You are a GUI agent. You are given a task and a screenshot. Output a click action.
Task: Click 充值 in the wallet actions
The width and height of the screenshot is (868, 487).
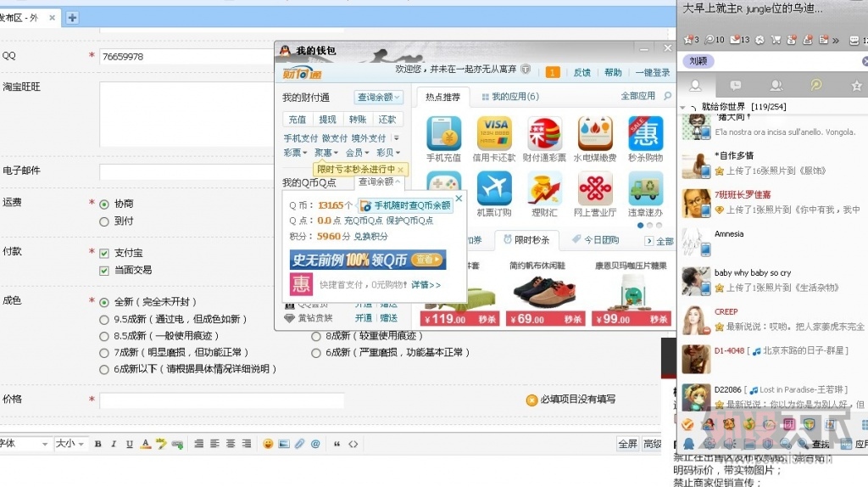click(x=298, y=119)
